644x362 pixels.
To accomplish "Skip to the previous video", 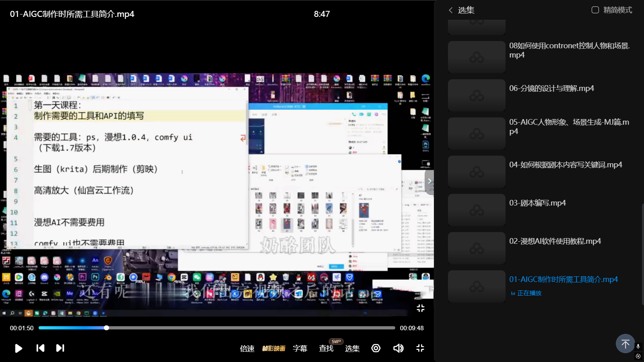I will (x=40, y=348).
